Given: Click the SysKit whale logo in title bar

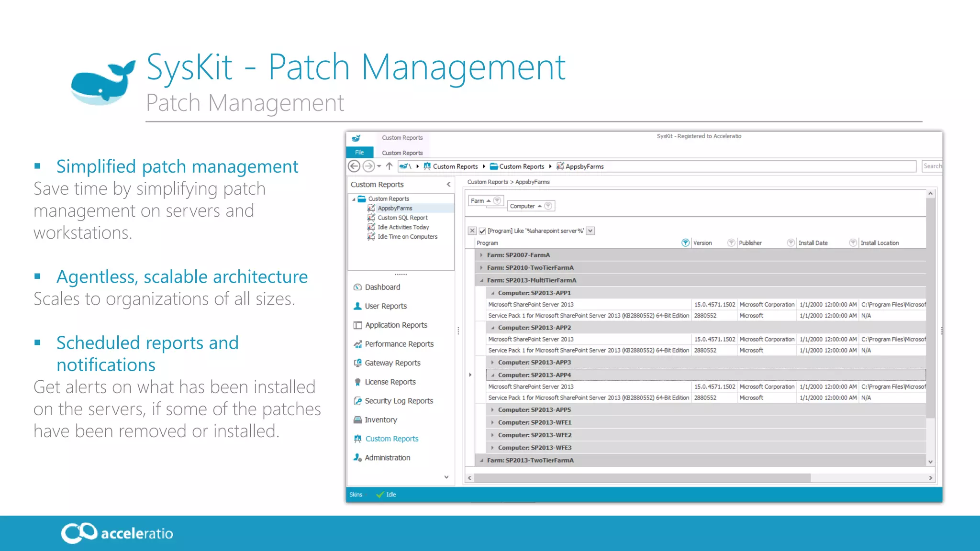Looking at the screenshot, I should [x=356, y=138].
